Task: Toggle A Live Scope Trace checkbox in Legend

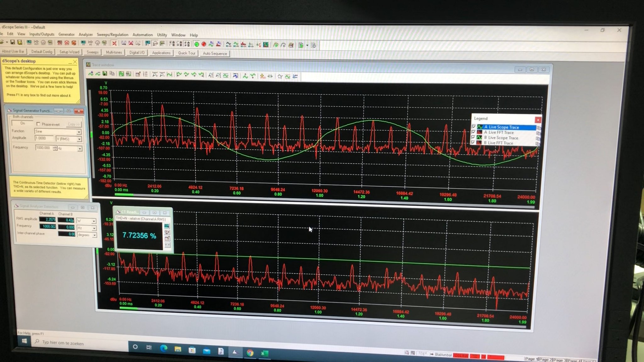Action: (x=474, y=127)
